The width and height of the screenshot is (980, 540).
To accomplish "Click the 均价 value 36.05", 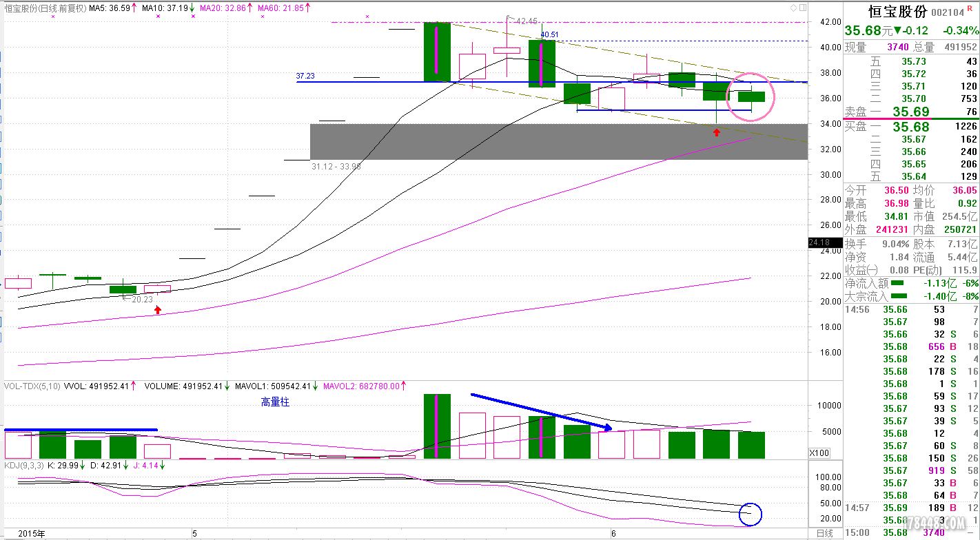I will [x=965, y=190].
